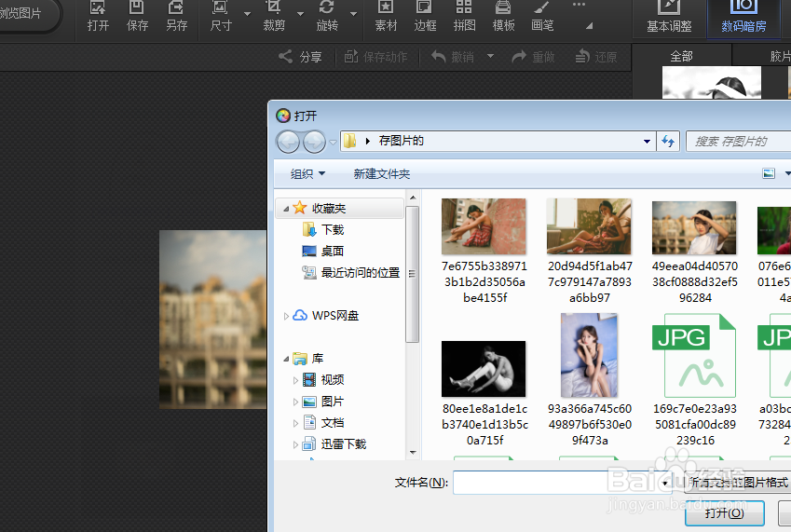The image size is (791, 532).
Task: Click the dialog Back navigation arrow
Action: pos(289,142)
